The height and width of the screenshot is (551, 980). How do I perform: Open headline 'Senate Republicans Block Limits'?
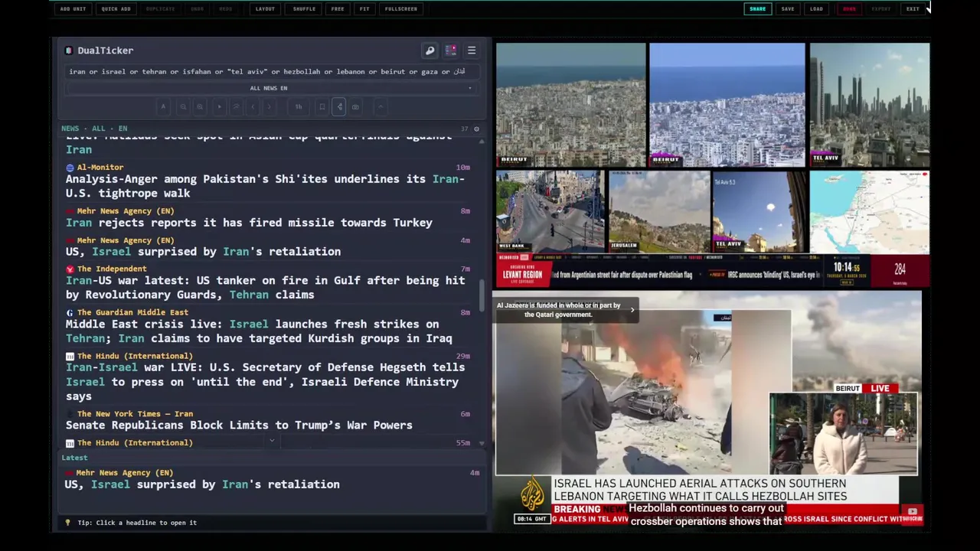(x=239, y=425)
